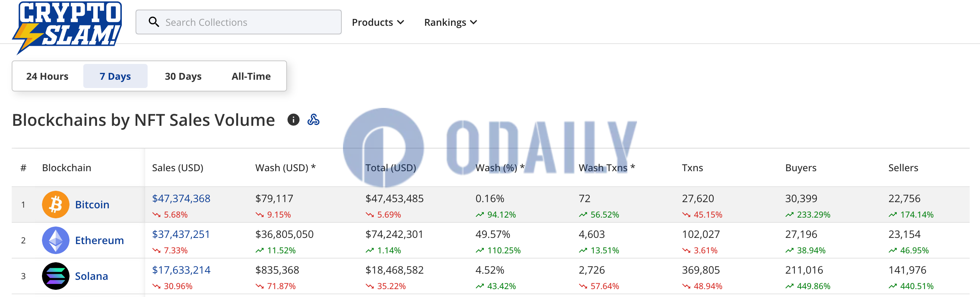The image size is (980, 297).
Task: Open the Rankings dropdown menu
Action: pyautogui.click(x=450, y=22)
